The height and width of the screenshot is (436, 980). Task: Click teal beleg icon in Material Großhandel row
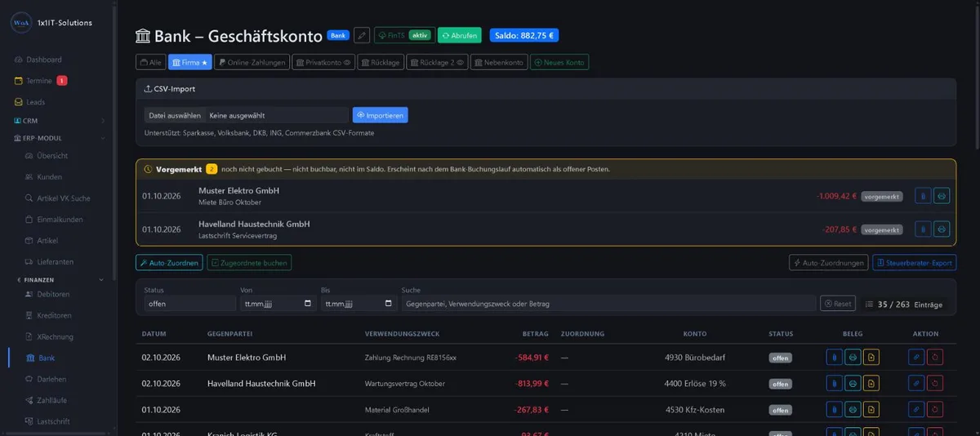click(853, 409)
